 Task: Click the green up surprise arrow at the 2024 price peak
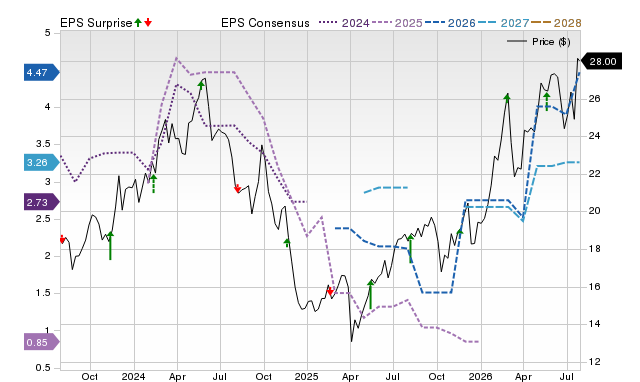[201, 84]
